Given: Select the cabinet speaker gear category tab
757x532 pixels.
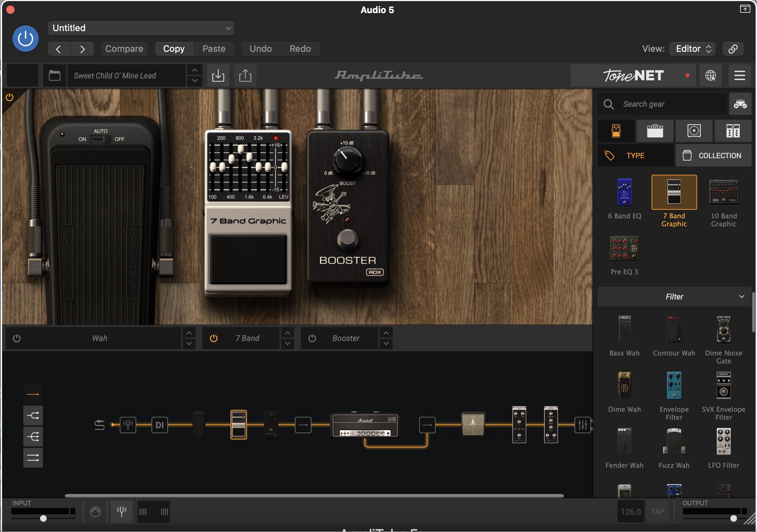Looking at the screenshot, I should pyautogui.click(x=694, y=131).
